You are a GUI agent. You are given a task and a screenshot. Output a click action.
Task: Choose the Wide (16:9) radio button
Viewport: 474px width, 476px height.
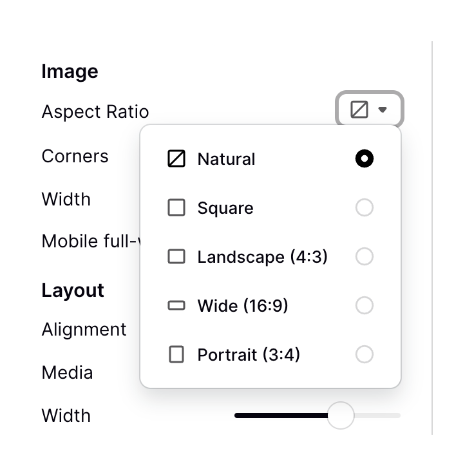pyautogui.click(x=364, y=306)
